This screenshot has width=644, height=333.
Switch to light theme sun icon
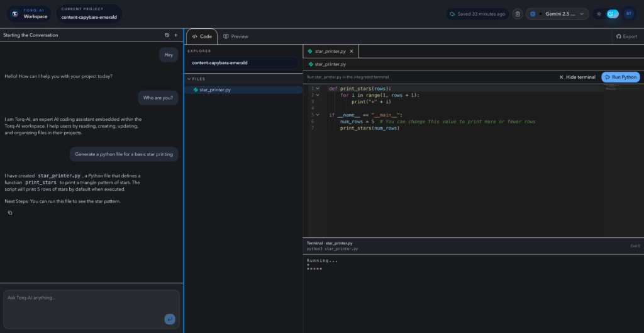599,14
